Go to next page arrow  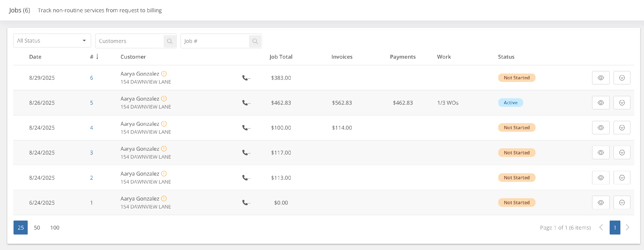click(x=627, y=227)
